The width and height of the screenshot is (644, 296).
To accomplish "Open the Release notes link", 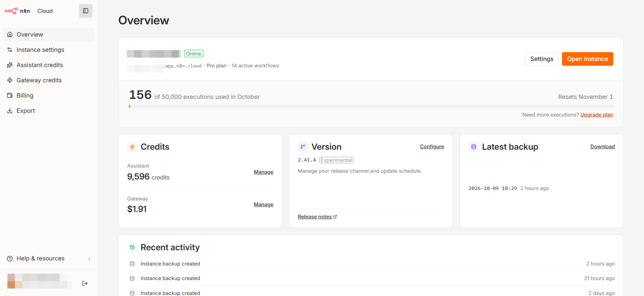I will coord(317,217).
